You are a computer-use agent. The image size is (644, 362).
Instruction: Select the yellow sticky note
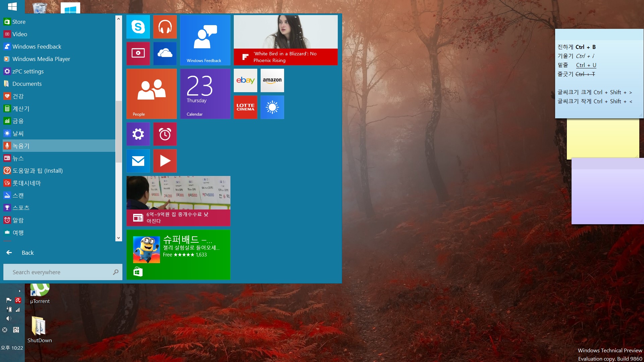point(603,138)
